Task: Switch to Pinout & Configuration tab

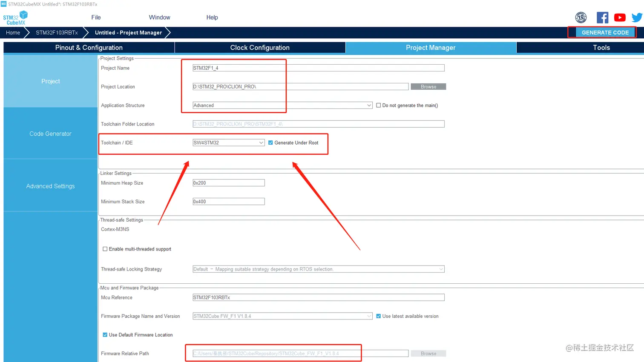Action: (89, 48)
